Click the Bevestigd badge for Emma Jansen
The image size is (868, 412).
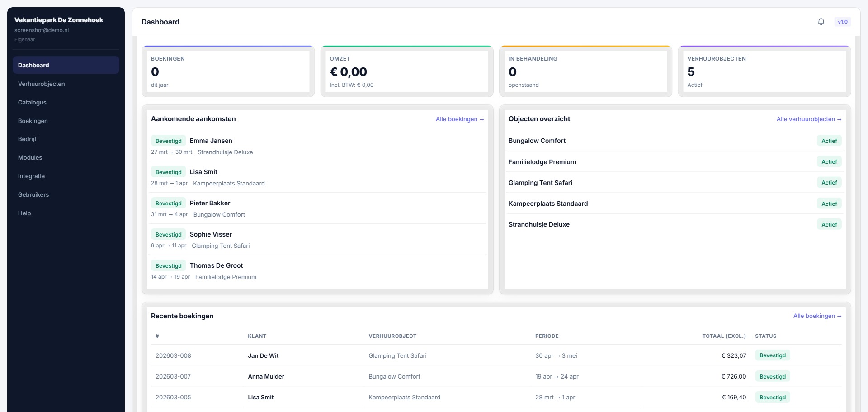click(168, 141)
